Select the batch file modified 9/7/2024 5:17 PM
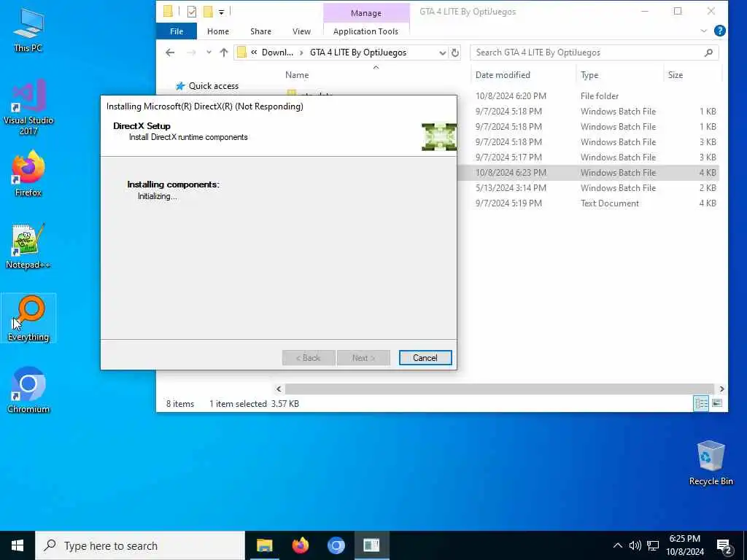 coord(589,157)
